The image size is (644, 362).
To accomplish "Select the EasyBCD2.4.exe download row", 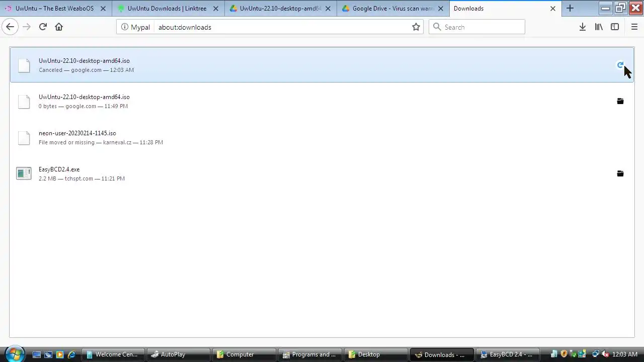I will (x=322, y=173).
